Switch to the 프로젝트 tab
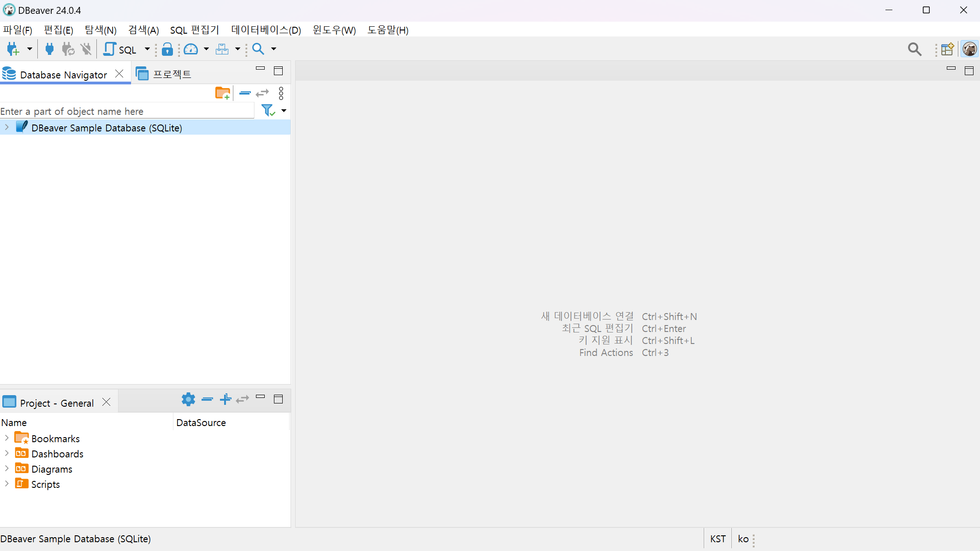The width and height of the screenshot is (980, 551). 171,73
